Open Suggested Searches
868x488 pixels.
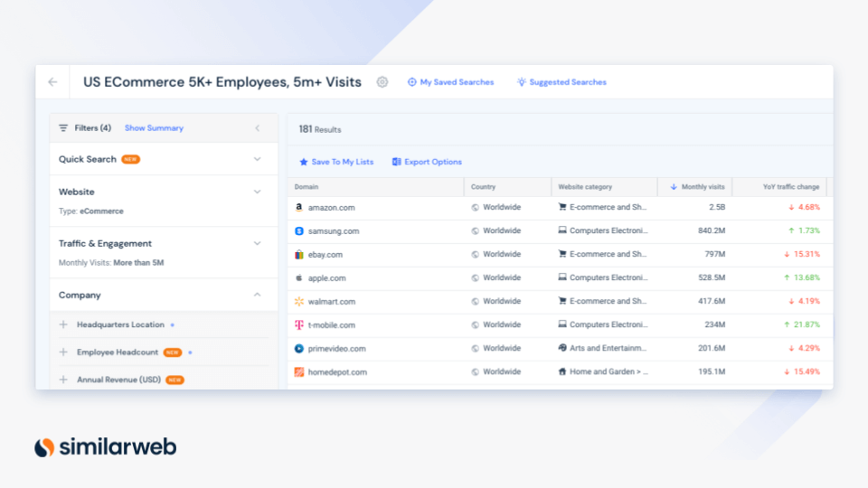coord(561,82)
